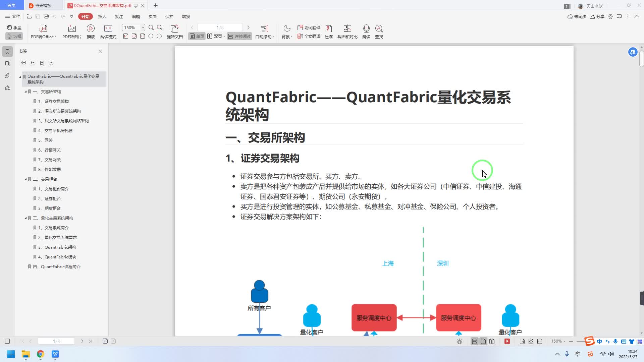This screenshot has height=362, width=644.
Task: Expand the 自动滚动 dropdown arrow
Action: [x=273, y=37]
